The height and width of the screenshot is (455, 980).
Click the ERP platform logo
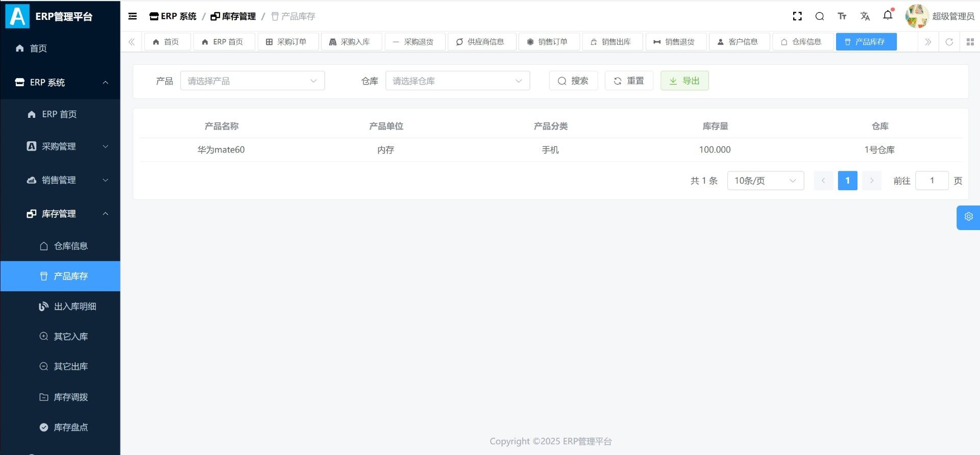[18, 16]
